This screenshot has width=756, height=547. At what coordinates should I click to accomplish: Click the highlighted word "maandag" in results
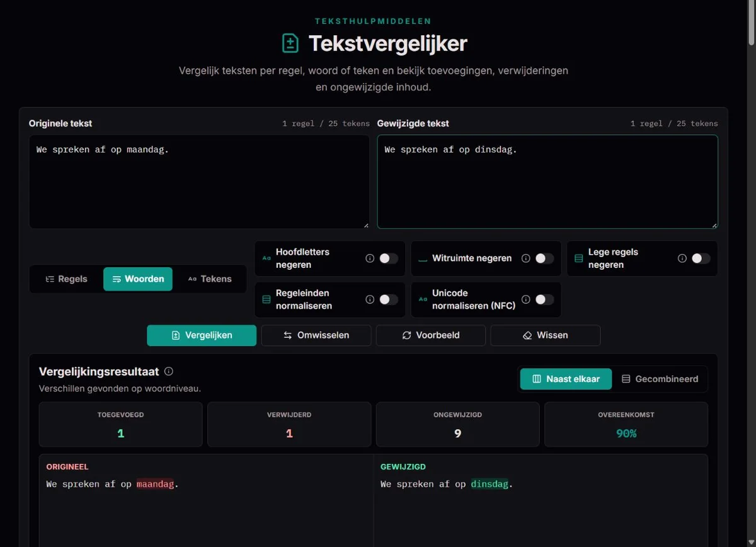[x=155, y=485]
